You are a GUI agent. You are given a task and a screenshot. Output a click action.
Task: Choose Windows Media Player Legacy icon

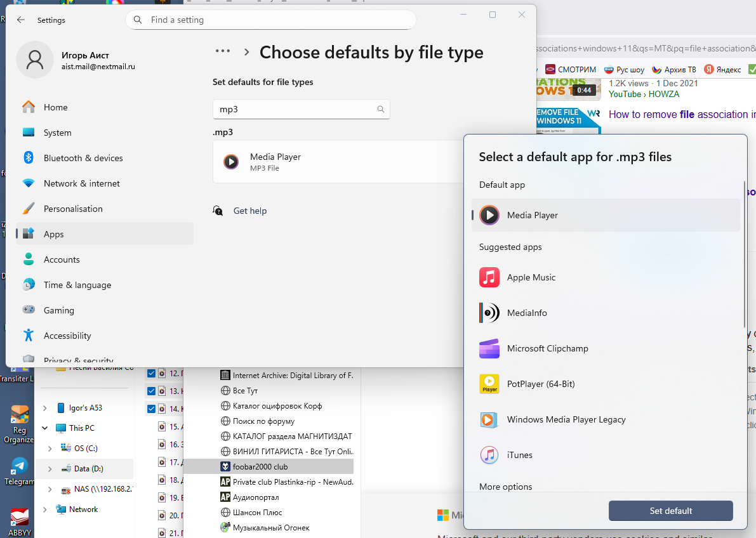pos(489,419)
